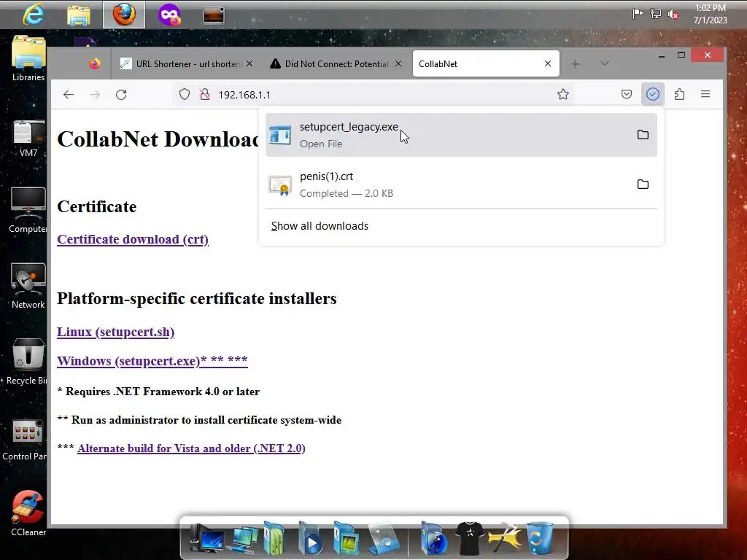This screenshot has height=560, width=747.
Task: Open the clock showing 1:02 PM
Action: pyautogui.click(x=711, y=14)
